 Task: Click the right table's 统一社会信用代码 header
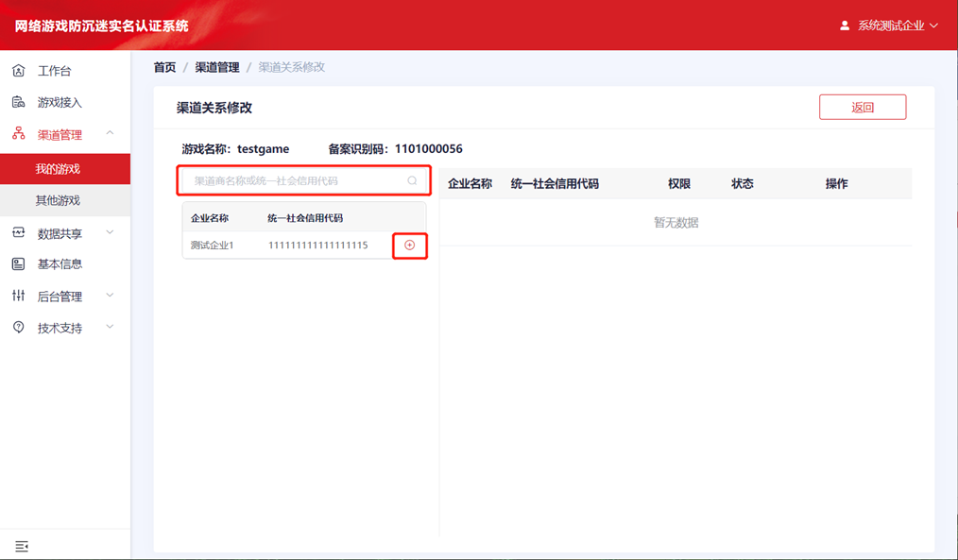point(555,184)
